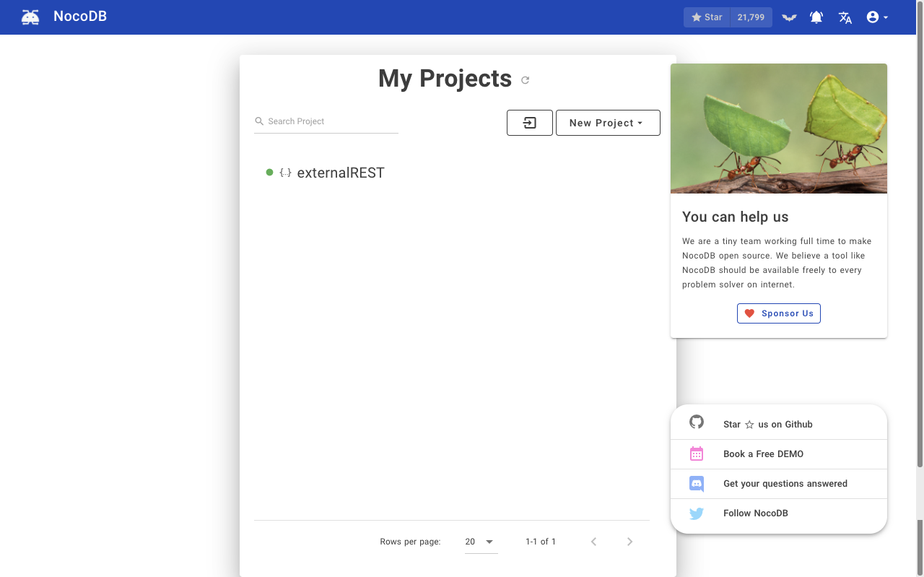The image size is (924, 577).
Task: Click the heart icon in Sponsor Us
Action: coord(749,313)
